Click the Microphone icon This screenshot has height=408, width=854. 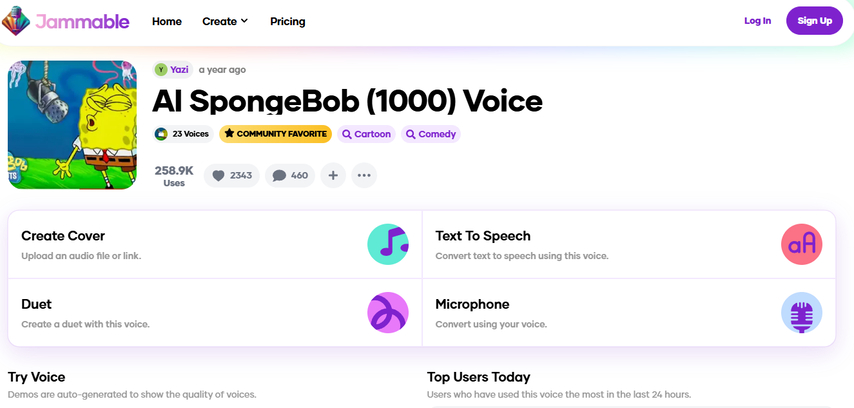tap(801, 312)
